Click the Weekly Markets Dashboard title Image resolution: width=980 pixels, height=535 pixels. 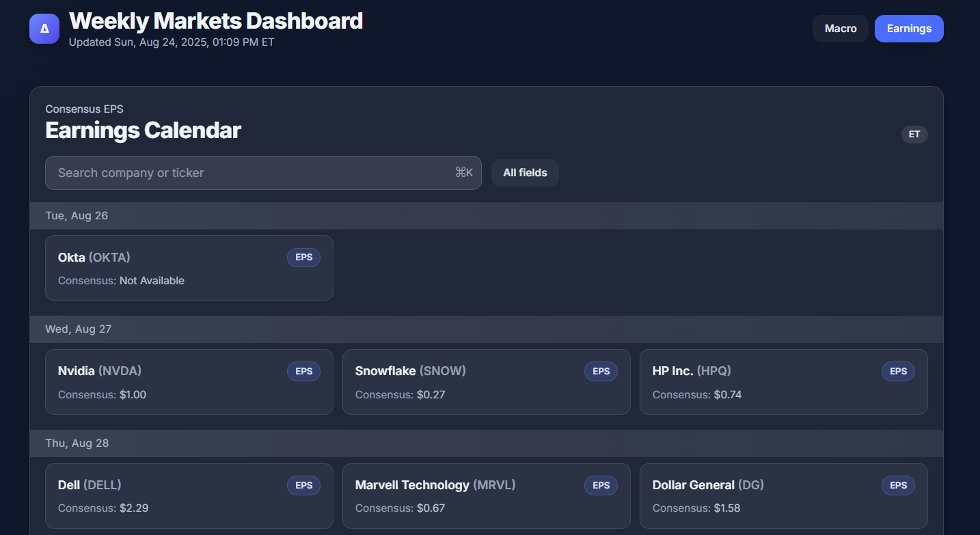coord(216,21)
